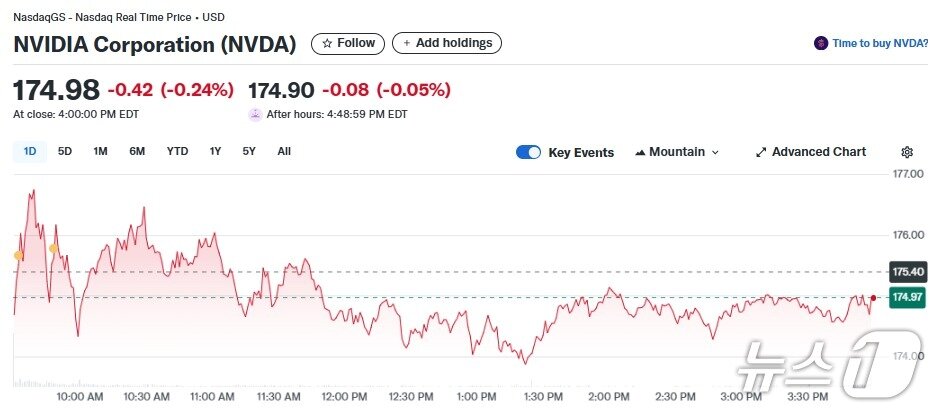Click the star icon in Follow

(327, 43)
